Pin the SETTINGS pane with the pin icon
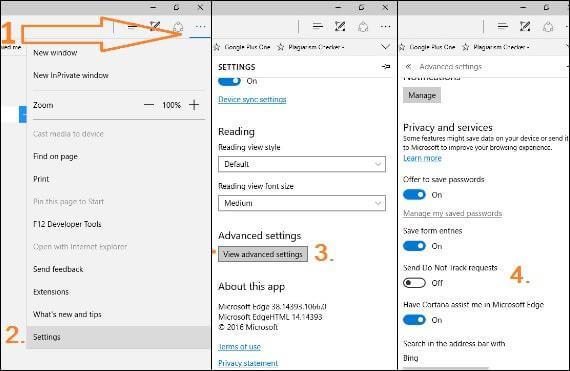Image resolution: width=570 pixels, height=371 pixels. (386, 66)
